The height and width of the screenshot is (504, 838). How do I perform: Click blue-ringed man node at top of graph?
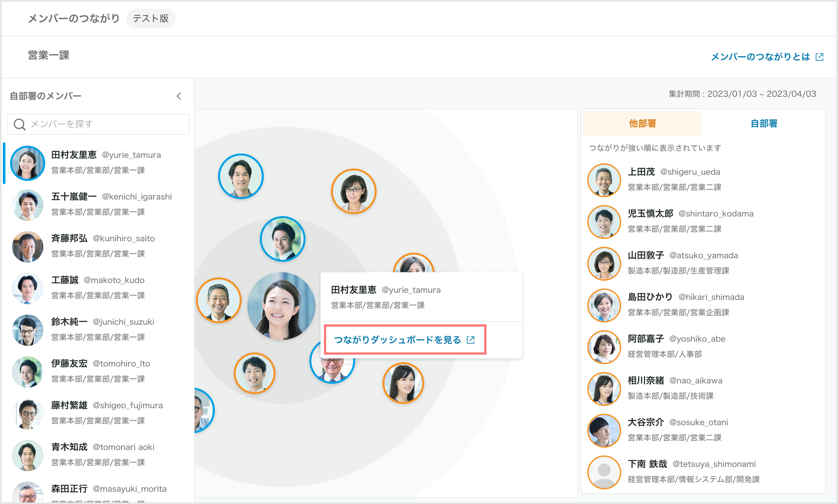pyautogui.click(x=241, y=177)
